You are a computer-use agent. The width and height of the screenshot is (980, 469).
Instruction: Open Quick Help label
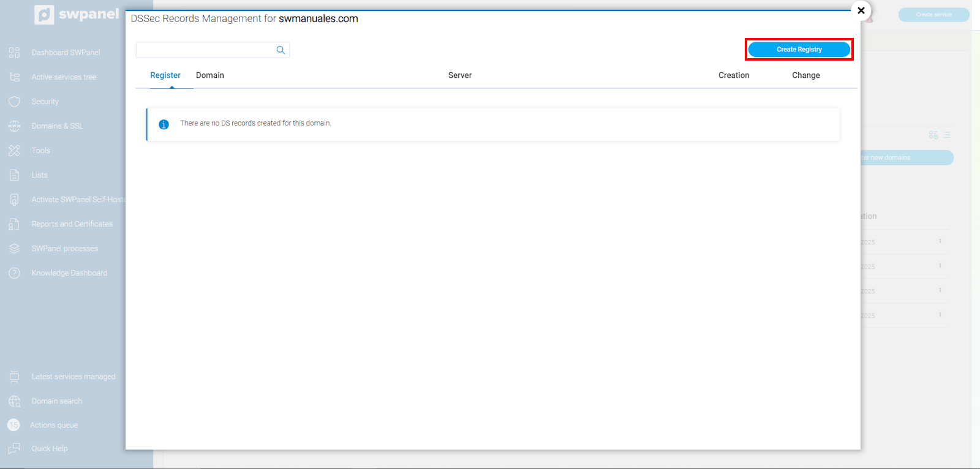pos(50,449)
